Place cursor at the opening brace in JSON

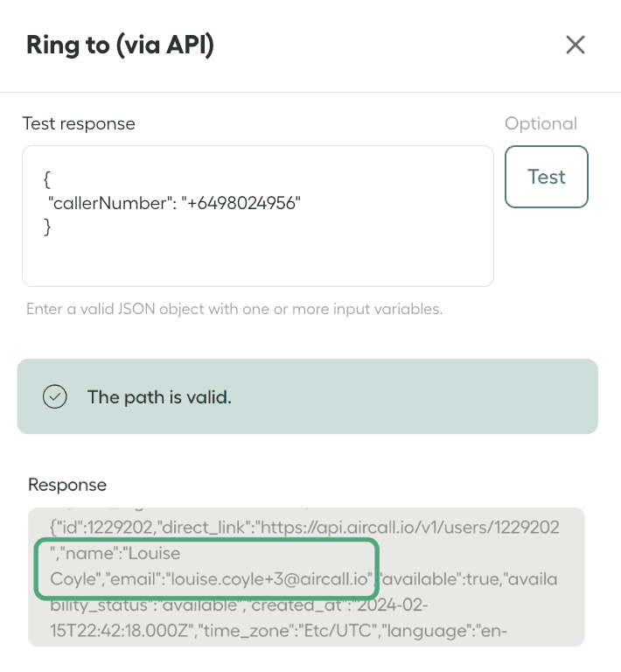point(47,178)
